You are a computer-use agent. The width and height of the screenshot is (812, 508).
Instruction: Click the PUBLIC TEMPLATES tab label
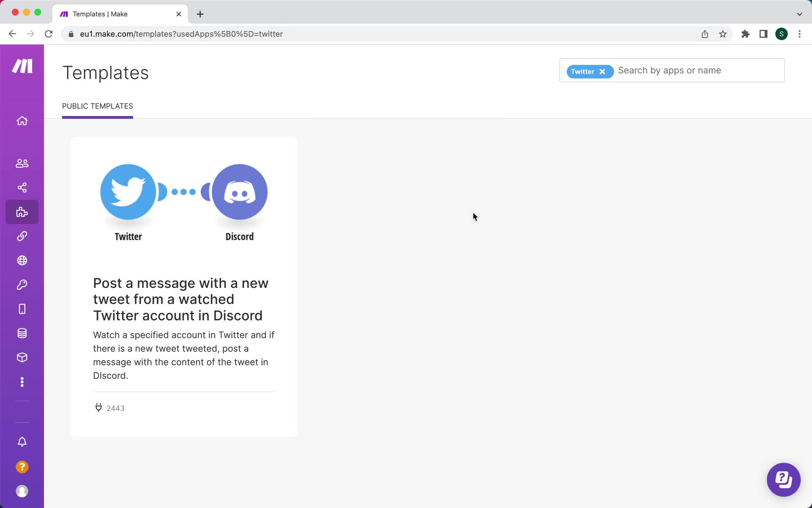pos(97,106)
